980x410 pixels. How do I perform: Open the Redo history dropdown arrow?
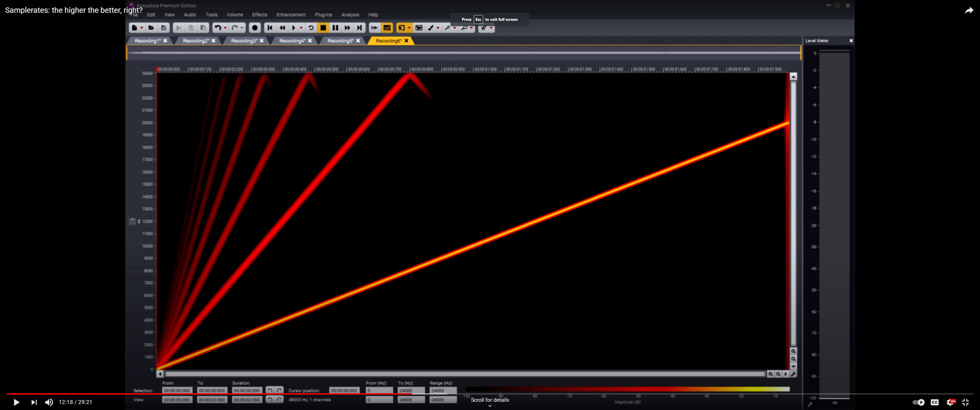(242, 28)
